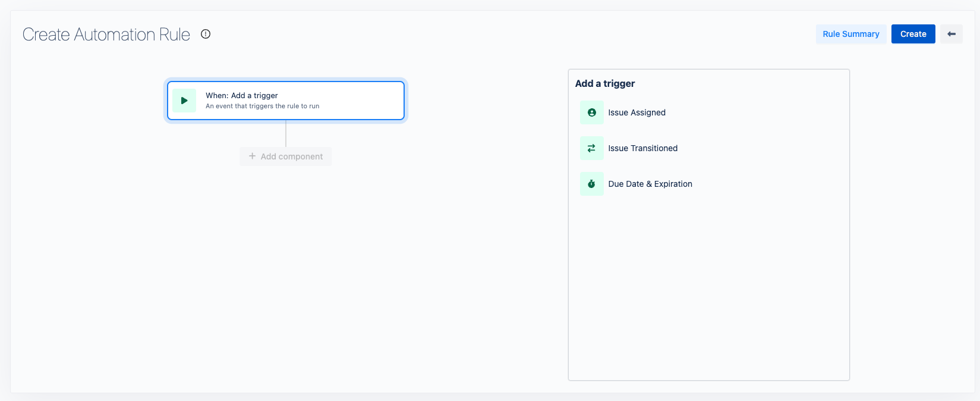980x401 pixels.
Task: Click the connector line below the trigger card
Action: (x=286, y=133)
